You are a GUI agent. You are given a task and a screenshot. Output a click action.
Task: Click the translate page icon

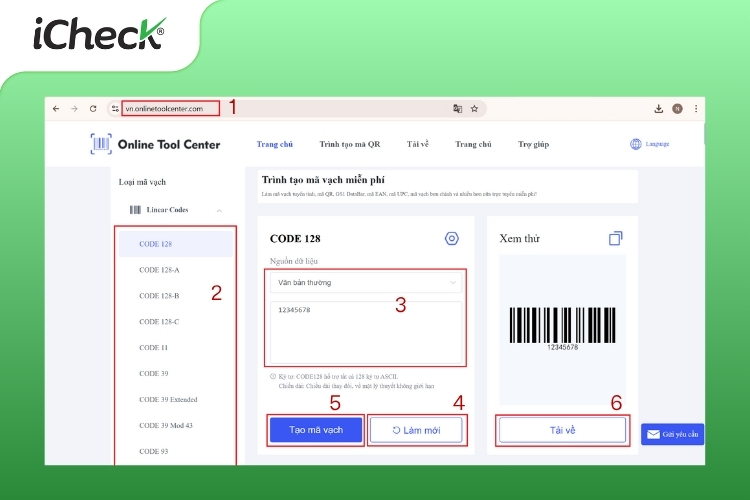pyautogui.click(x=457, y=109)
